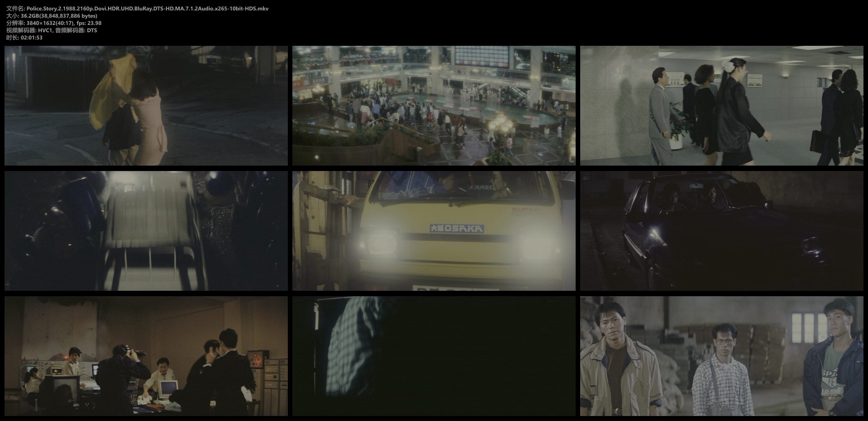Click the OSAKA badge on the van
This screenshot has height=421, width=868.
(457, 229)
